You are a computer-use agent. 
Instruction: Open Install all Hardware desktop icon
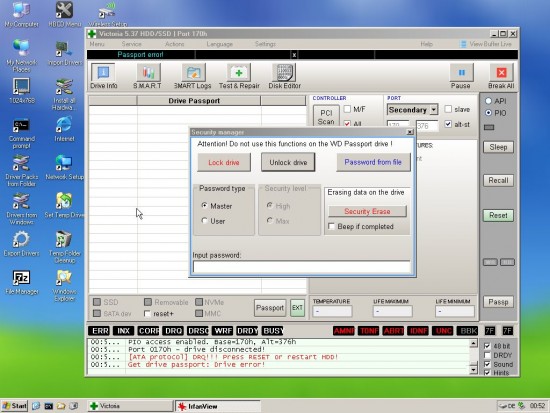point(64,94)
